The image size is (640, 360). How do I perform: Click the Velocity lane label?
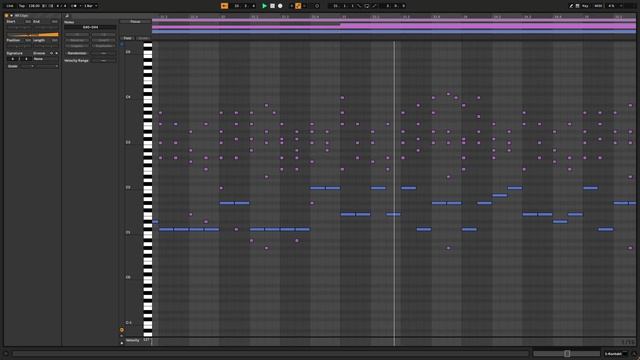coord(132,340)
